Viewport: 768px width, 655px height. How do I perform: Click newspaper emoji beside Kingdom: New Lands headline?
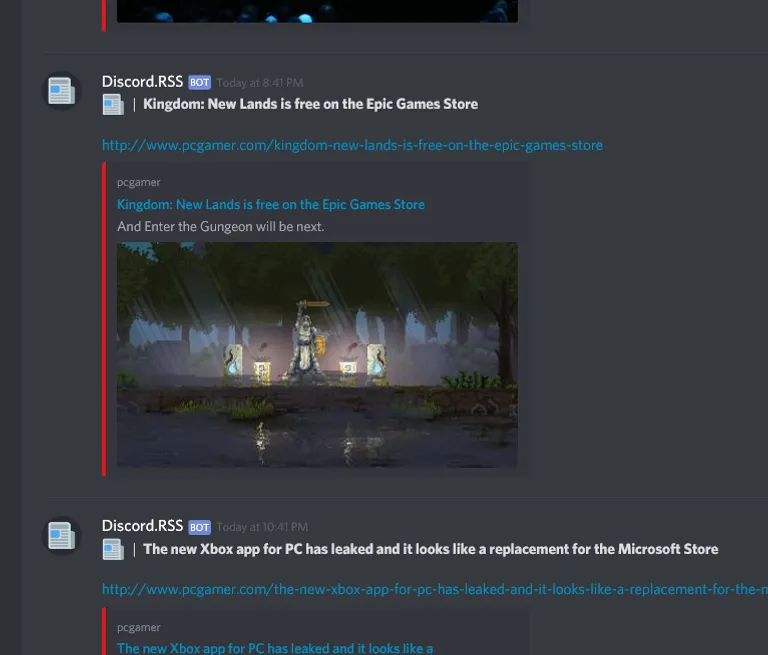pyautogui.click(x=113, y=105)
